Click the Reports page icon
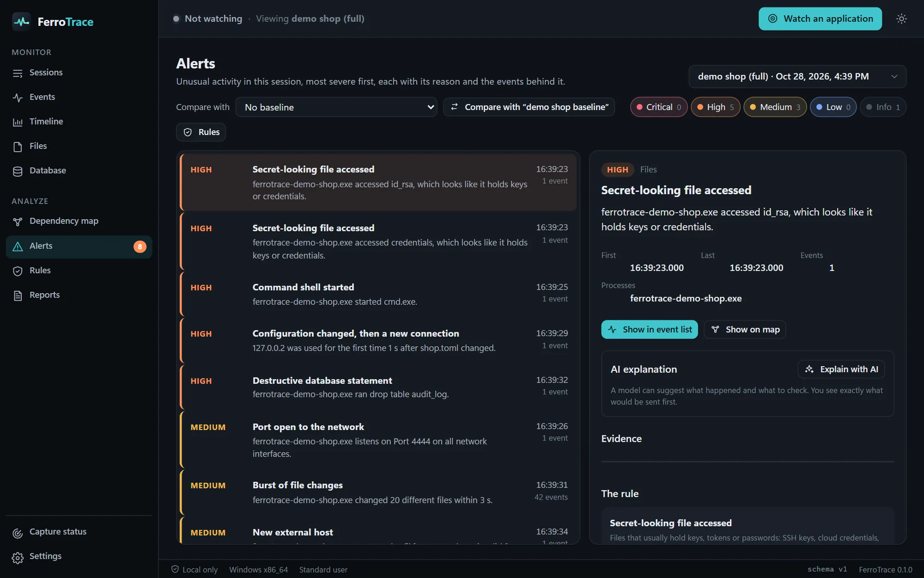Viewport: 924px width, 578px height. [18, 295]
